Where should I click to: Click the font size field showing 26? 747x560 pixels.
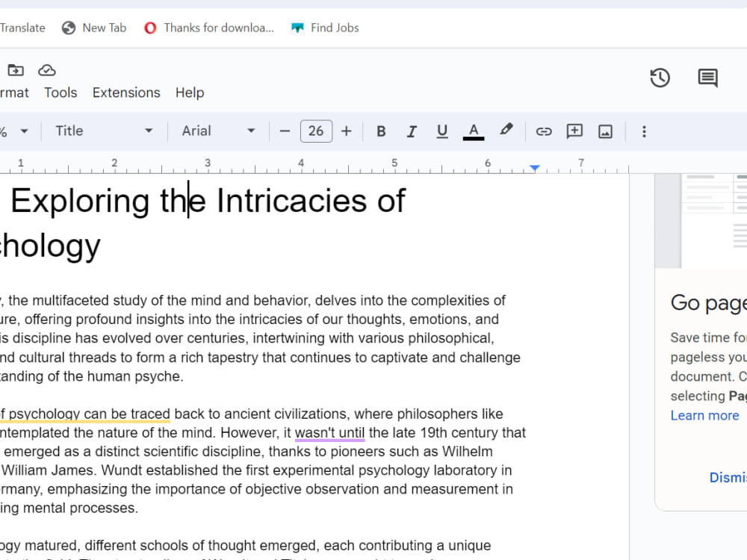point(316,131)
